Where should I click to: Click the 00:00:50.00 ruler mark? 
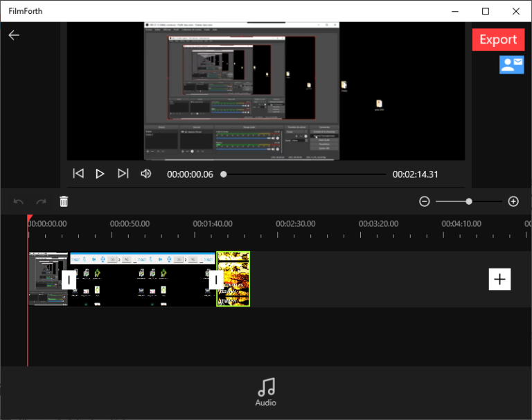point(130,223)
